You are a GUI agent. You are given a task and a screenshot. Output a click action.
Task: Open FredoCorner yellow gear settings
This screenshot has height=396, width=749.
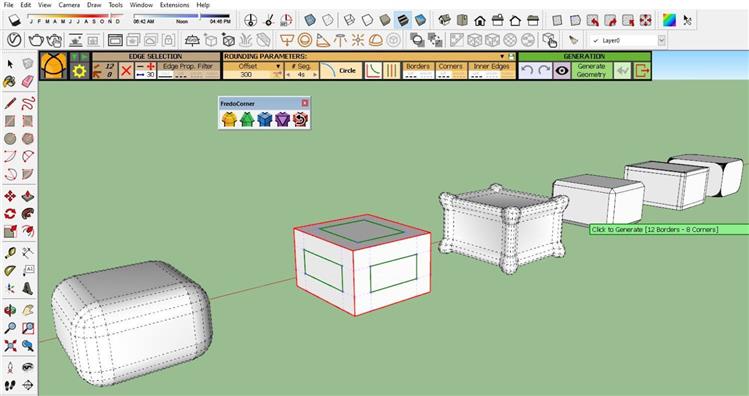(x=79, y=71)
